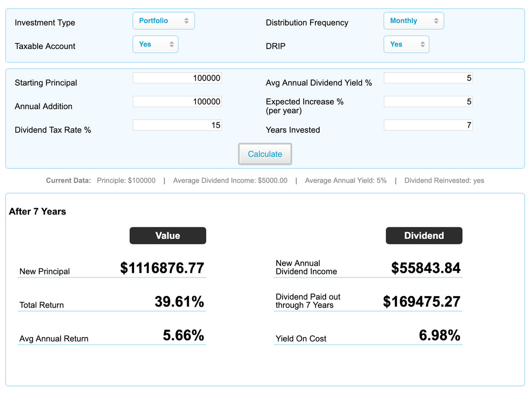The width and height of the screenshot is (532, 394).
Task: Select the New Annual Dividend Income $55843.84
Action: 426,268
